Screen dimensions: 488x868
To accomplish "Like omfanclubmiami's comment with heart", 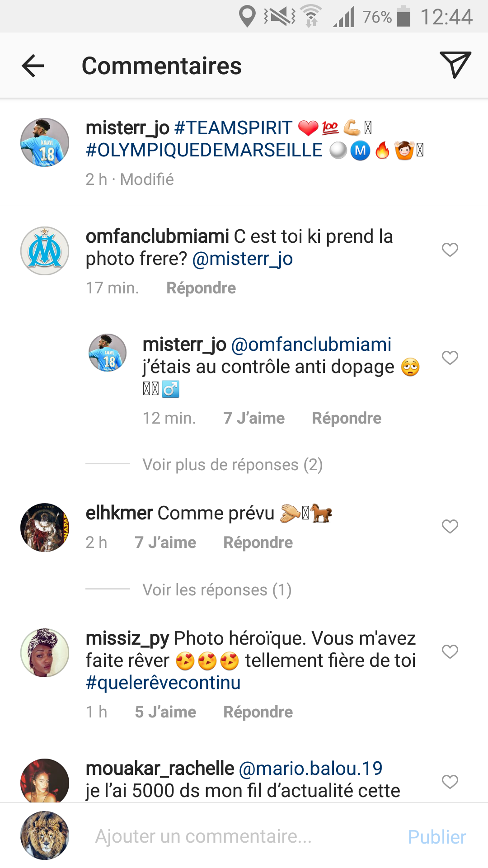I will (450, 250).
